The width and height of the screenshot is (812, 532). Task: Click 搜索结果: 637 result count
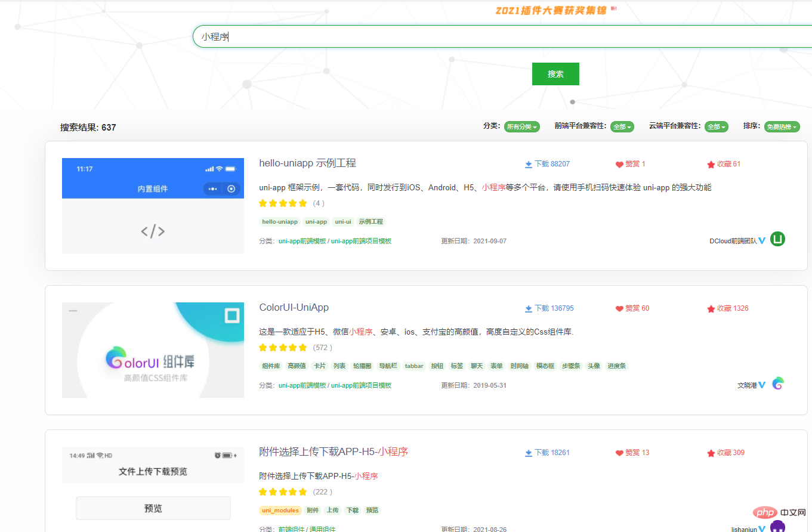[88, 128]
